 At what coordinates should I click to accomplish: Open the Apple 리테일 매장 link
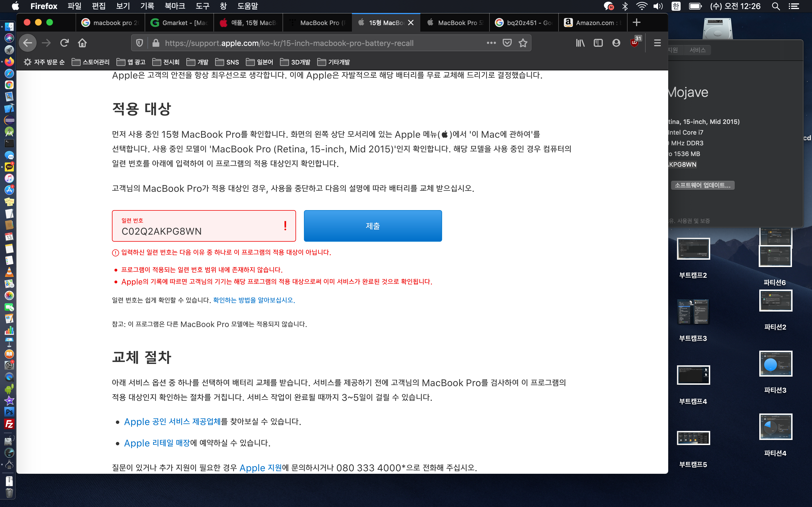click(157, 443)
